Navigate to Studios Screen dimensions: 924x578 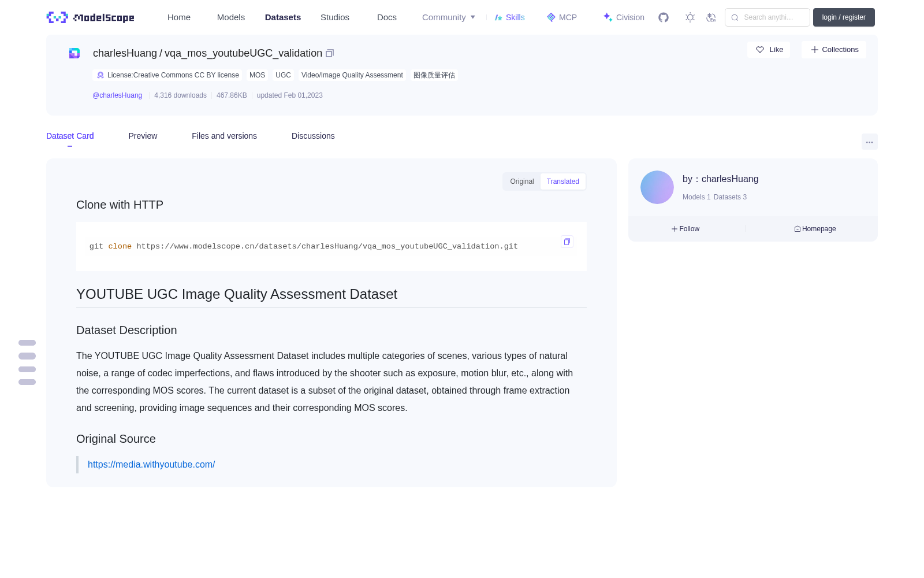point(335,17)
